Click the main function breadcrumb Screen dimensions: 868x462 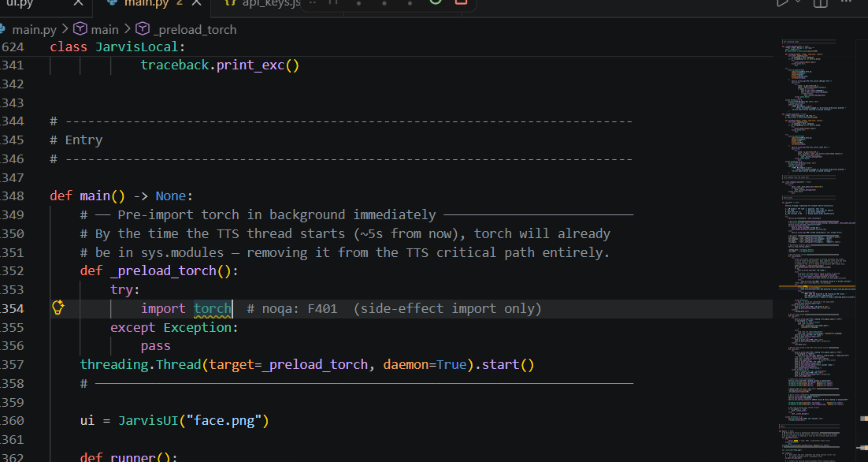pyautogui.click(x=105, y=29)
